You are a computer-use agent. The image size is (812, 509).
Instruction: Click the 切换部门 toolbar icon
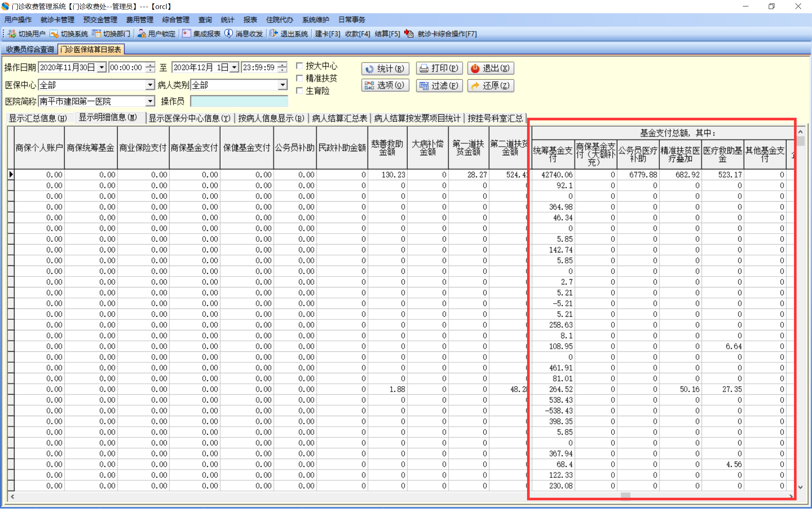(x=97, y=34)
